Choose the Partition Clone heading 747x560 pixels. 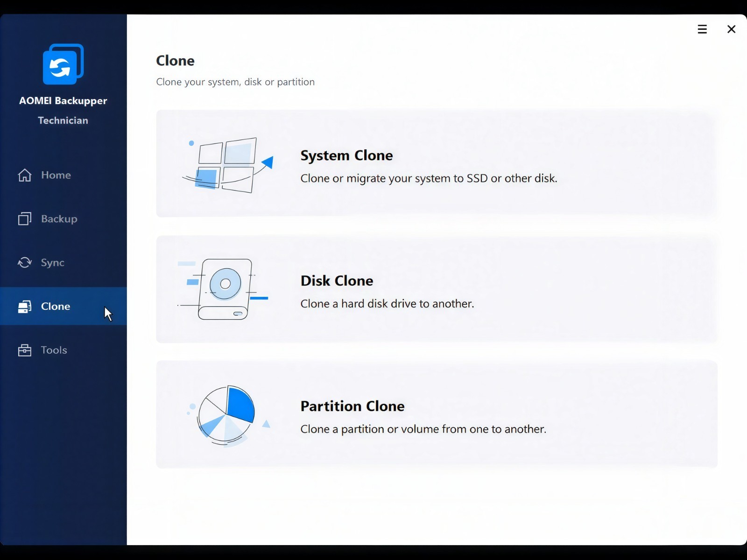[x=352, y=406]
